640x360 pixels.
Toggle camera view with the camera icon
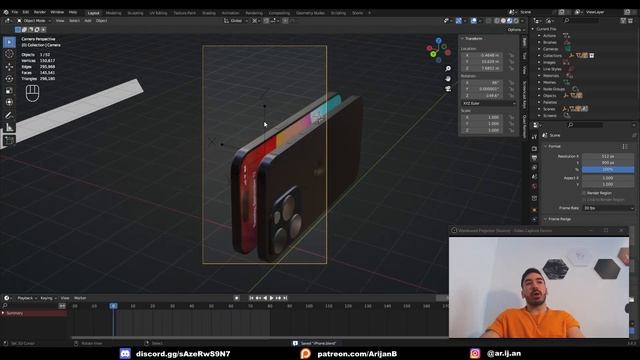point(448,89)
